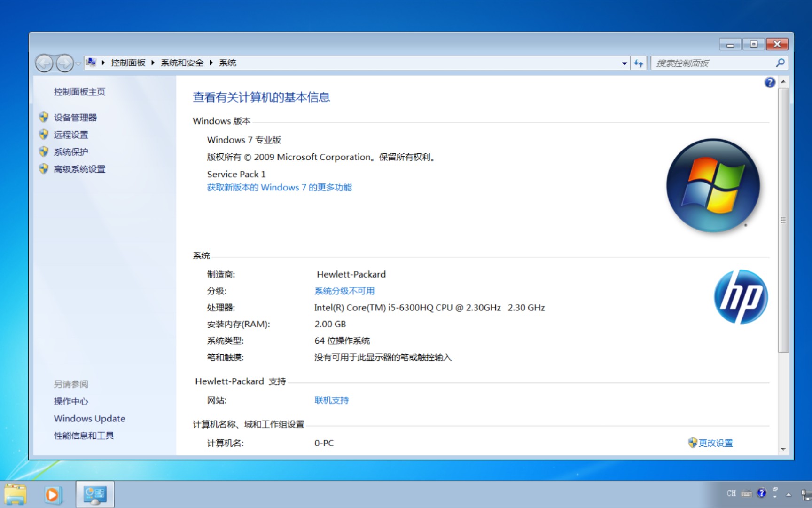Open Windows Explorer from the taskbar
The image size is (812, 508).
(16, 495)
